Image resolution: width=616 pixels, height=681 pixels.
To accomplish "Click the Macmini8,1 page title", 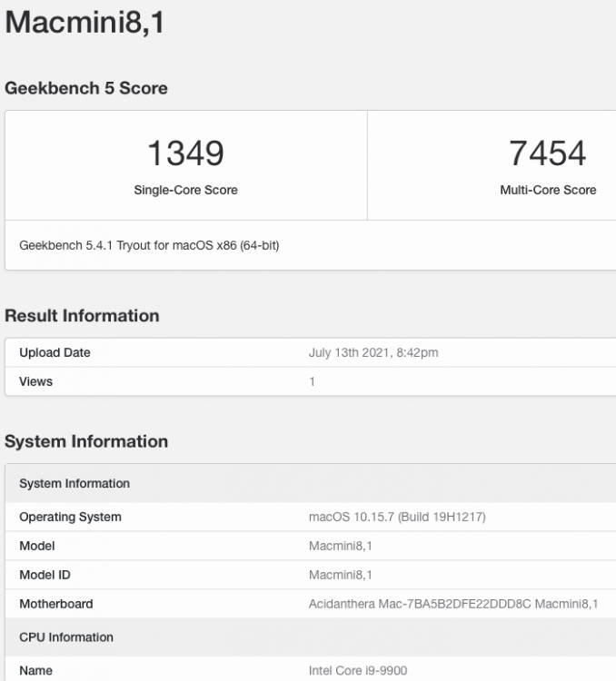I will (x=84, y=22).
